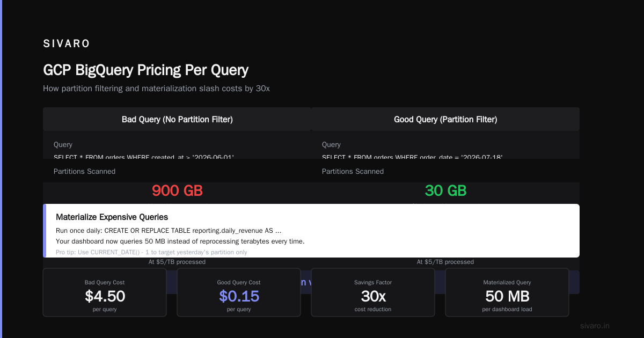Click the Good Query SELECT statement text

412,157
